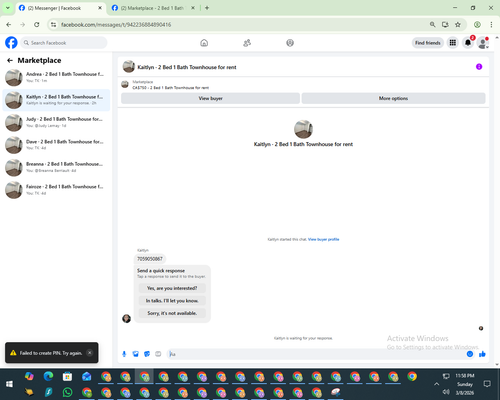Open Microsoft Store from the taskbar
The image size is (500, 400).
[67, 377]
